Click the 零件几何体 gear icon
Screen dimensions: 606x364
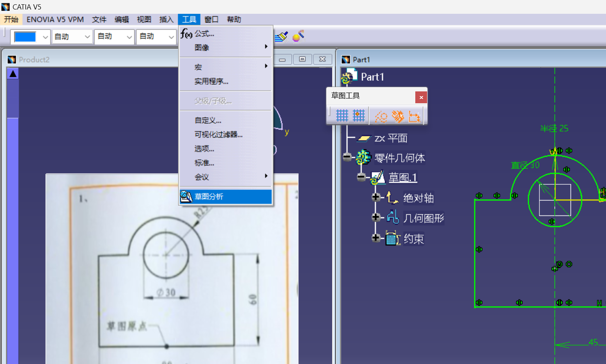[x=364, y=157]
